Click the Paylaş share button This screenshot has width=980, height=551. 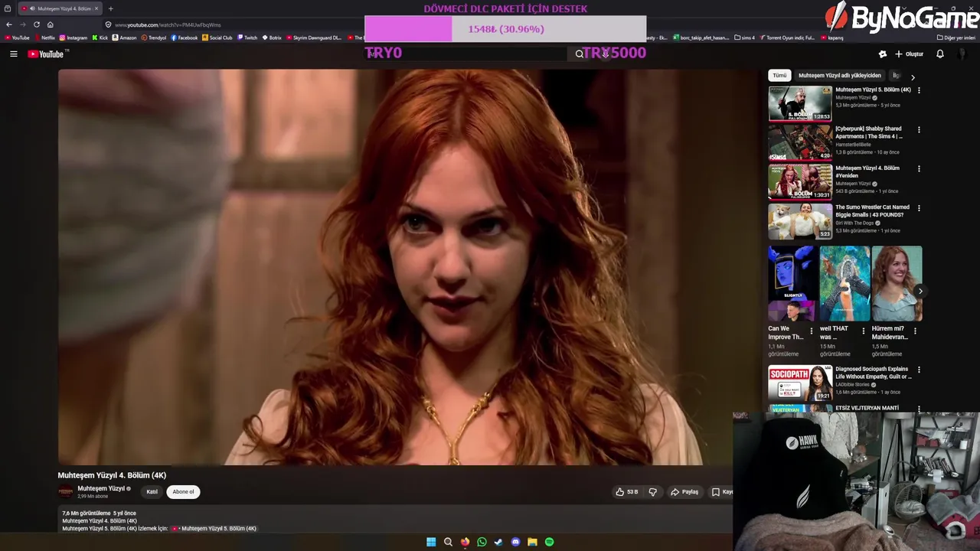(x=684, y=492)
